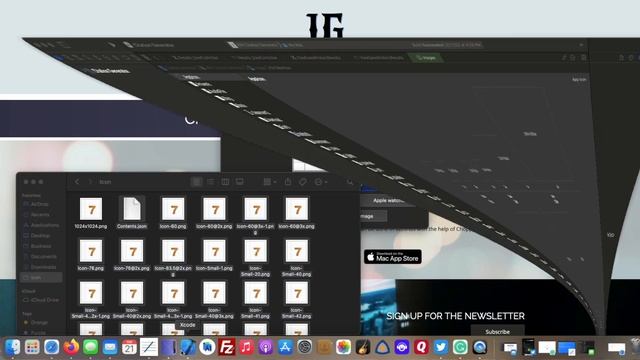This screenshot has height=360, width=640.
Task: Select the Icon-Small-1.png file
Action: [x=214, y=255]
